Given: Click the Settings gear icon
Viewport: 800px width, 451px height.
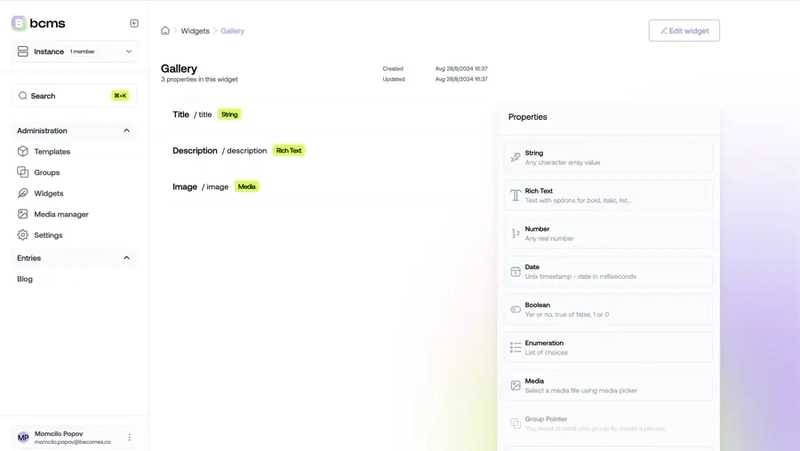Looking at the screenshot, I should pos(22,235).
